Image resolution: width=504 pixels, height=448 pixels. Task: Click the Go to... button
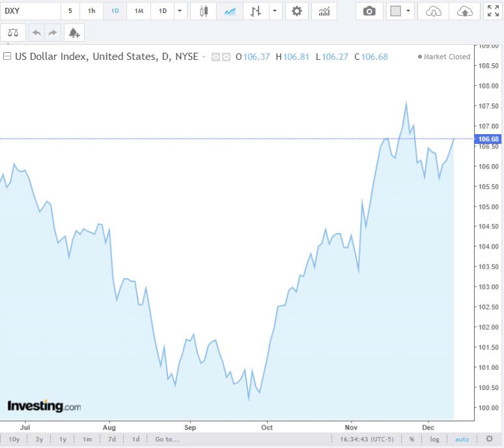point(167,440)
